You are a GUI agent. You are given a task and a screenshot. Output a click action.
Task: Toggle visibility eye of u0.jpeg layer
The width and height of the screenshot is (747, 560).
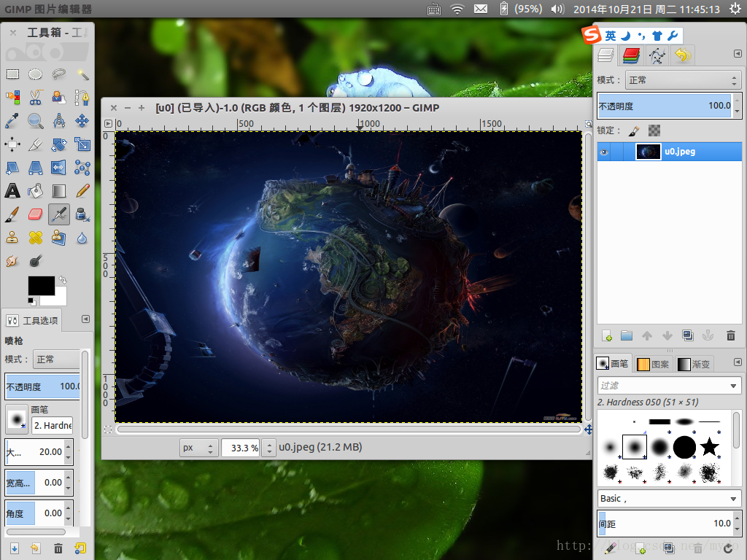[x=604, y=152]
